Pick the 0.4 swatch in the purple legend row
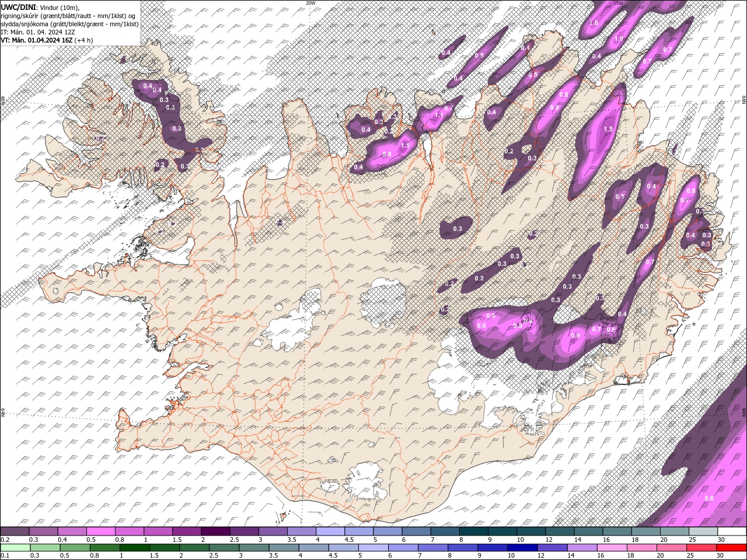747x560 pixels. tap(72, 531)
